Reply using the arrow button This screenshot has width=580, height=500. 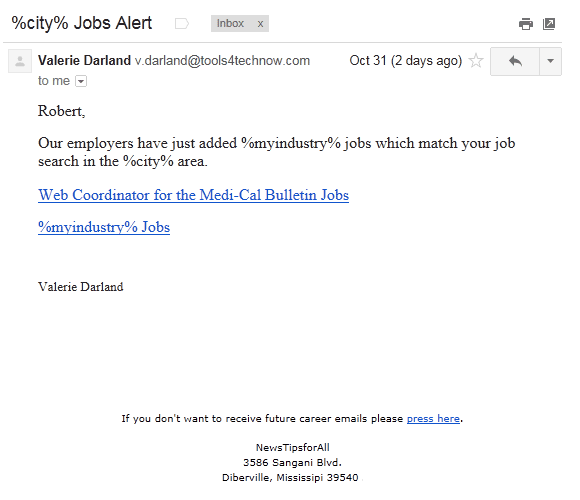(515, 61)
